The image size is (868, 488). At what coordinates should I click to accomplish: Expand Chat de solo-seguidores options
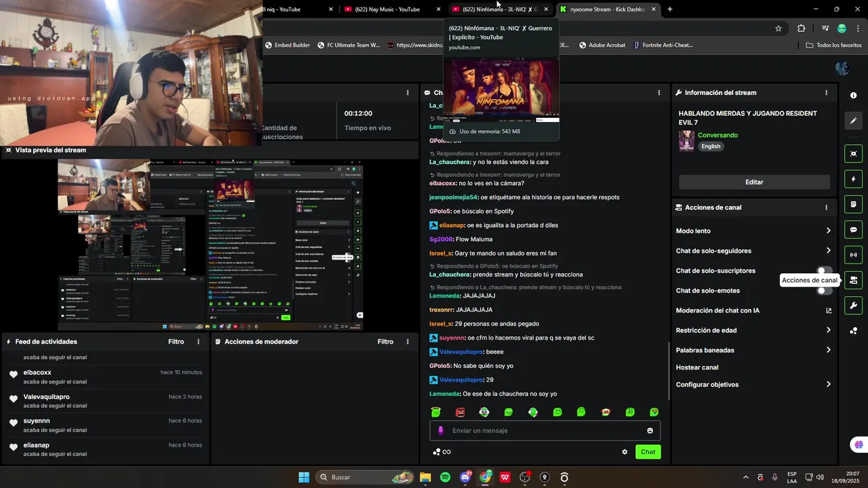[x=828, y=251]
